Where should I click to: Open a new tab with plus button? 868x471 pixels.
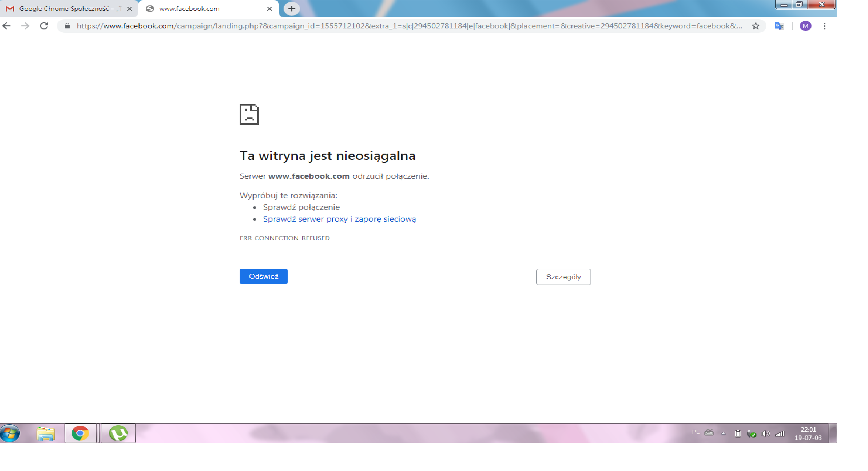[291, 9]
